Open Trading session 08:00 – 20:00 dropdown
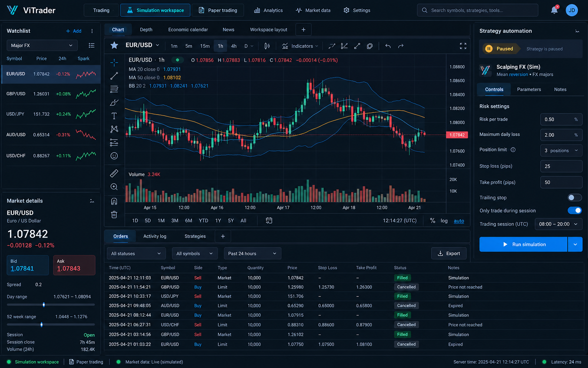The image size is (588, 368). pos(559,224)
